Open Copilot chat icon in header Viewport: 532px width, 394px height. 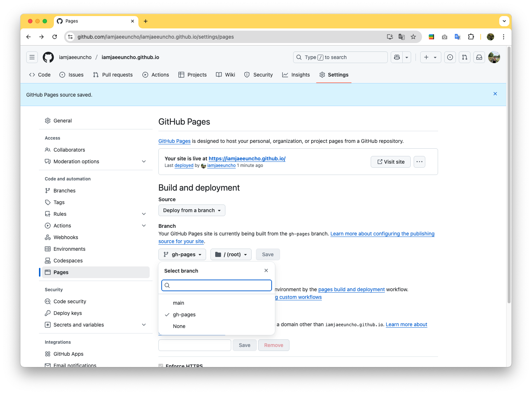397,57
